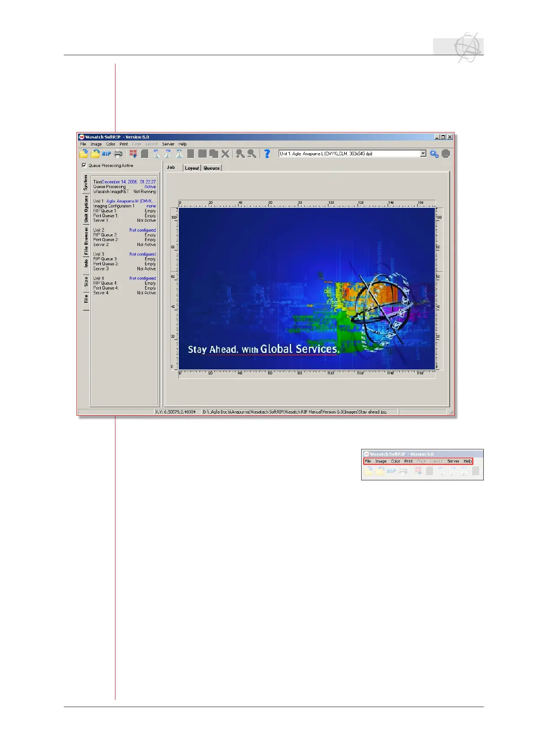Click the gray round stop icon
The height and width of the screenshot is (756, 535).
click(446, 154)
